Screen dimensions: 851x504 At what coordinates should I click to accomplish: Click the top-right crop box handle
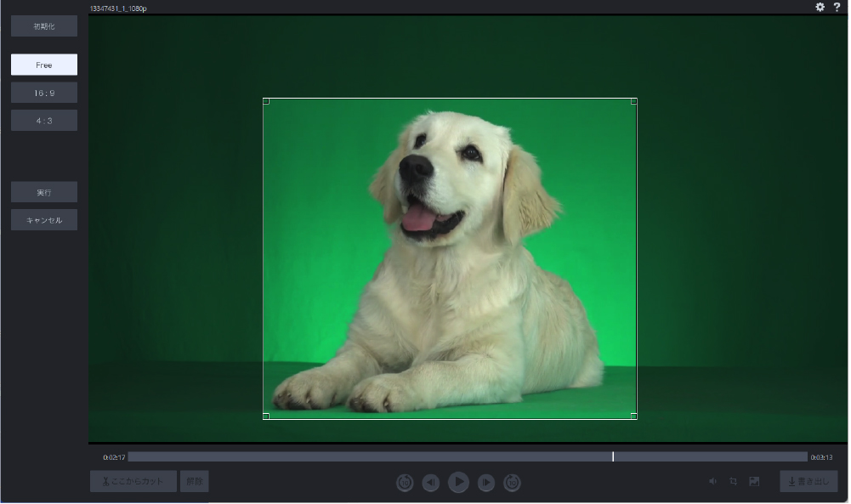pos(634,101)
